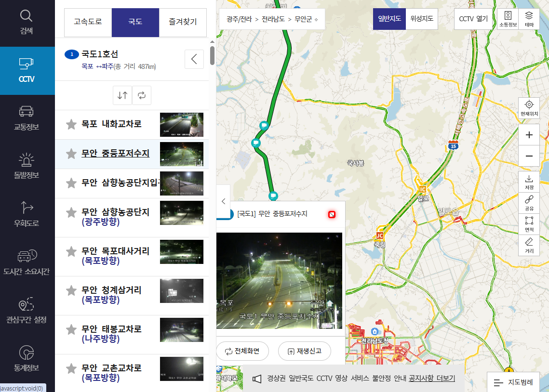Open the 소통정보 map option

point(508,19)
